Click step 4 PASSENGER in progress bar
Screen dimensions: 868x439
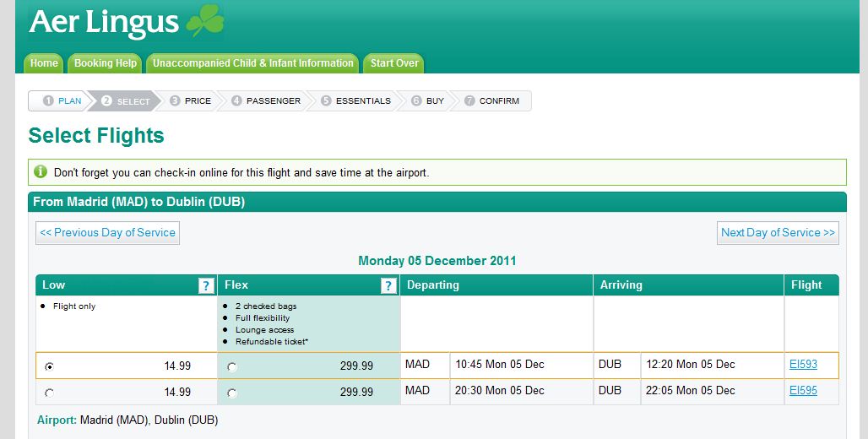point(266,100)
